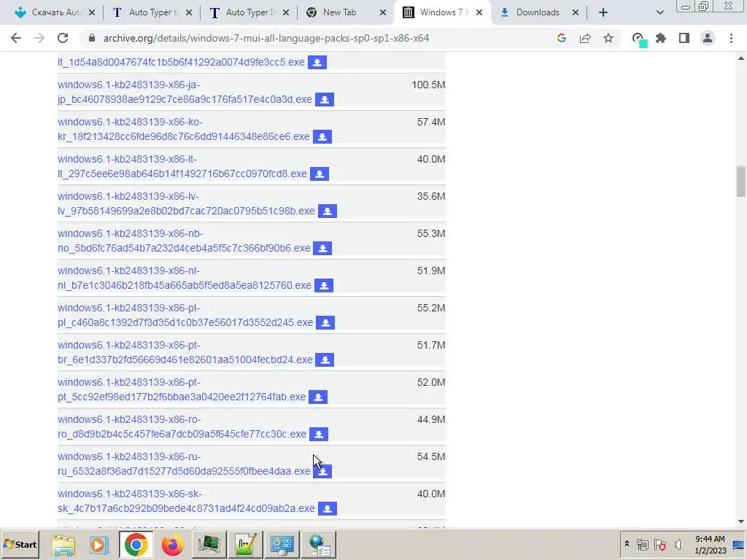Download the ja-jp language pack via its download icon
This screenshot has width=747, height=560.
[325, 99]
